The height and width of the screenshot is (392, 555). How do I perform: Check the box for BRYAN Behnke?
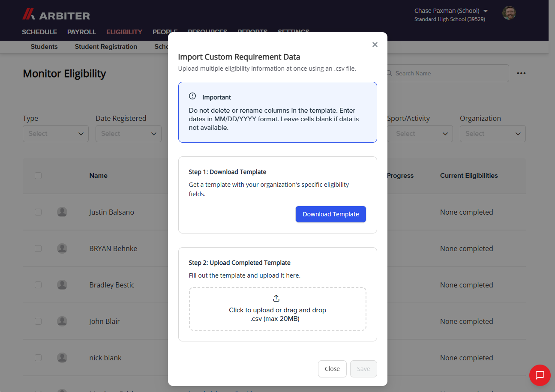pos(38,248)
